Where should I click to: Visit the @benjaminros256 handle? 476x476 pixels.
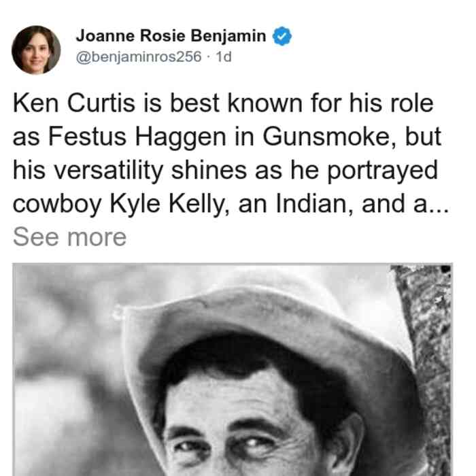pyautogui.click(x=139, y=56)
